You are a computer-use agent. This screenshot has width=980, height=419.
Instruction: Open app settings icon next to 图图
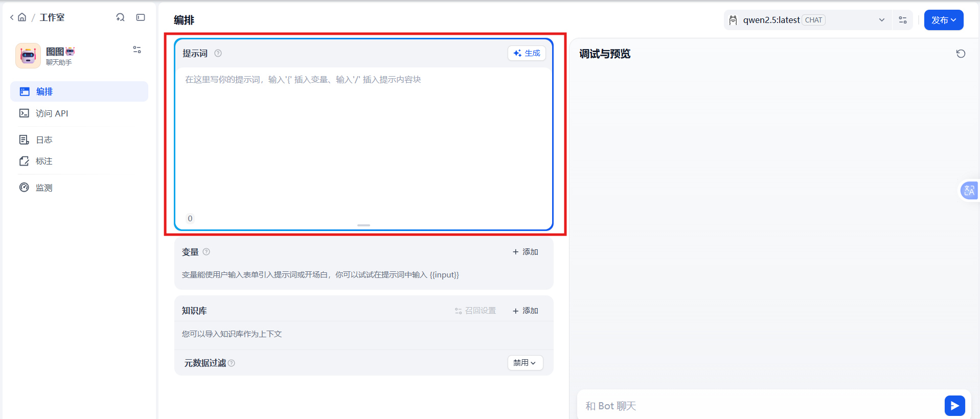point(137,50)
